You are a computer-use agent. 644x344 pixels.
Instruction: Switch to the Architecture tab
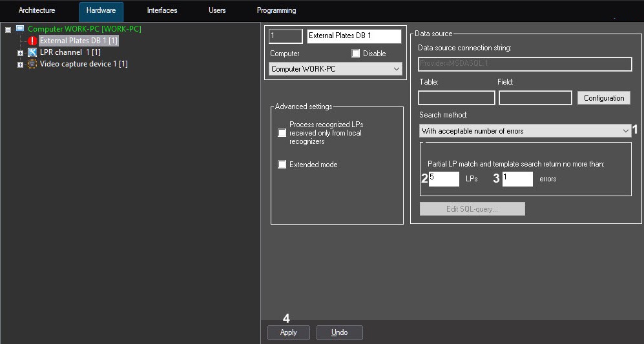pos(37,11)
